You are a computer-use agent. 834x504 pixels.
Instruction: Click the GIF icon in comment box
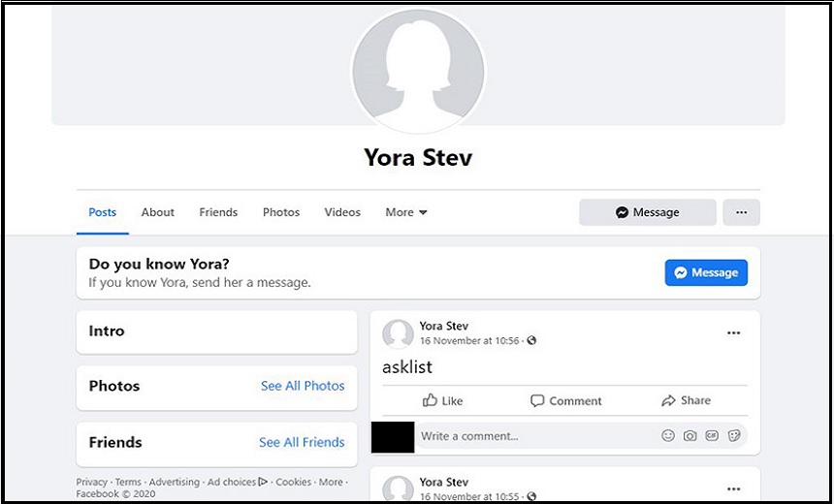[x=712, y=436]
